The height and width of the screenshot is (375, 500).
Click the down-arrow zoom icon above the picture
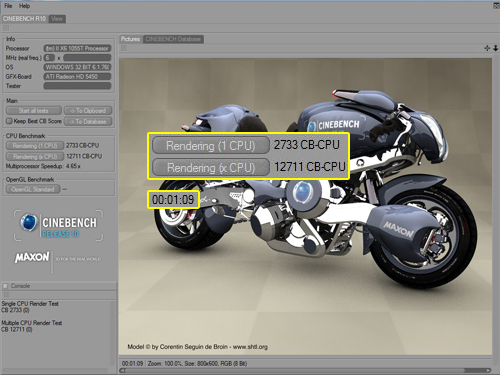click(x=496, y=48)
